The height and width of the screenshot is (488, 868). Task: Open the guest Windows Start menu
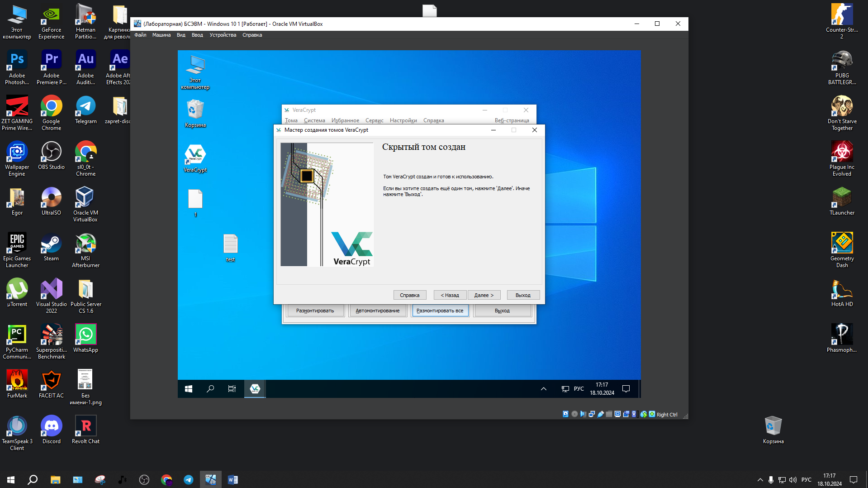(x=189, y=389)
